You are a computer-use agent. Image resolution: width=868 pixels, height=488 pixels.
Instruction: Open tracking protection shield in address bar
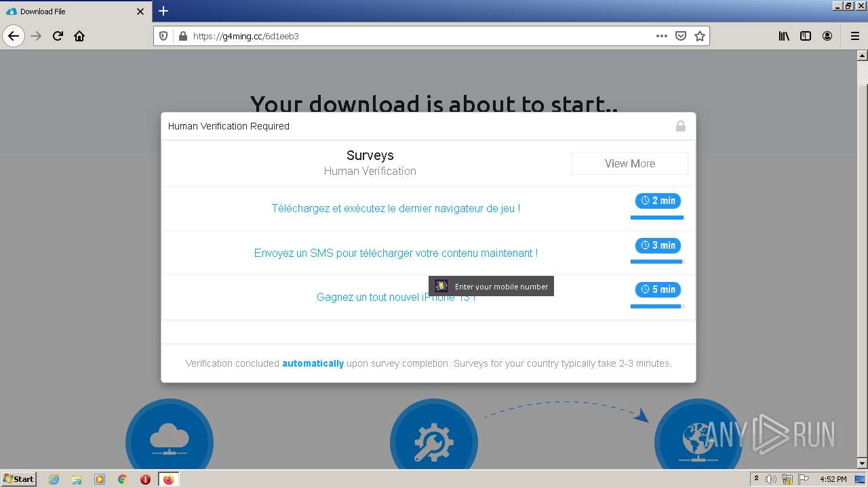[163, 36]
